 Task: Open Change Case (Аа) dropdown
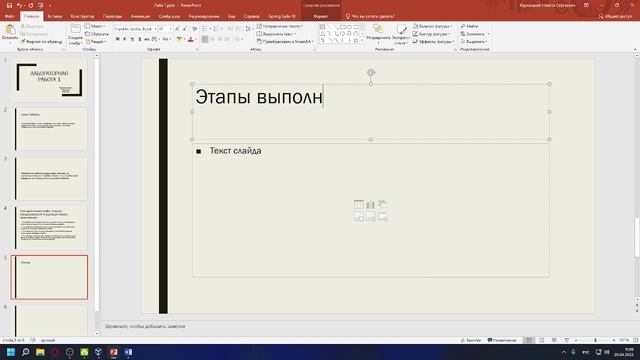pos(166,39)
